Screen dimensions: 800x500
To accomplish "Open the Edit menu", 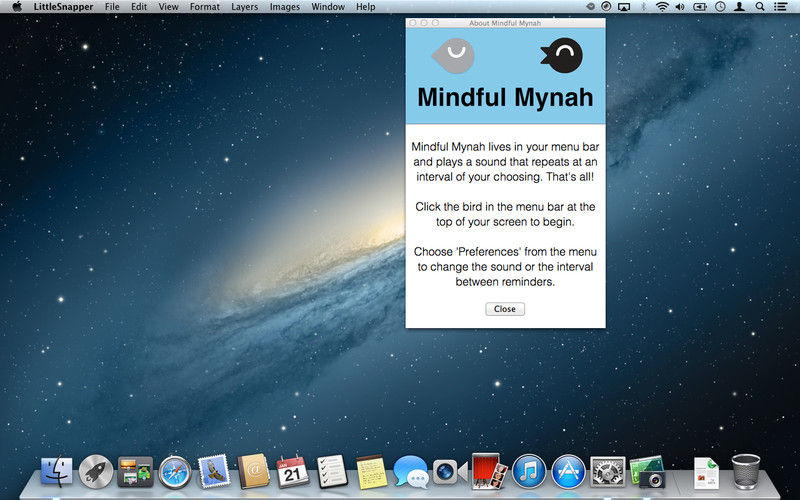I will 139,7.
